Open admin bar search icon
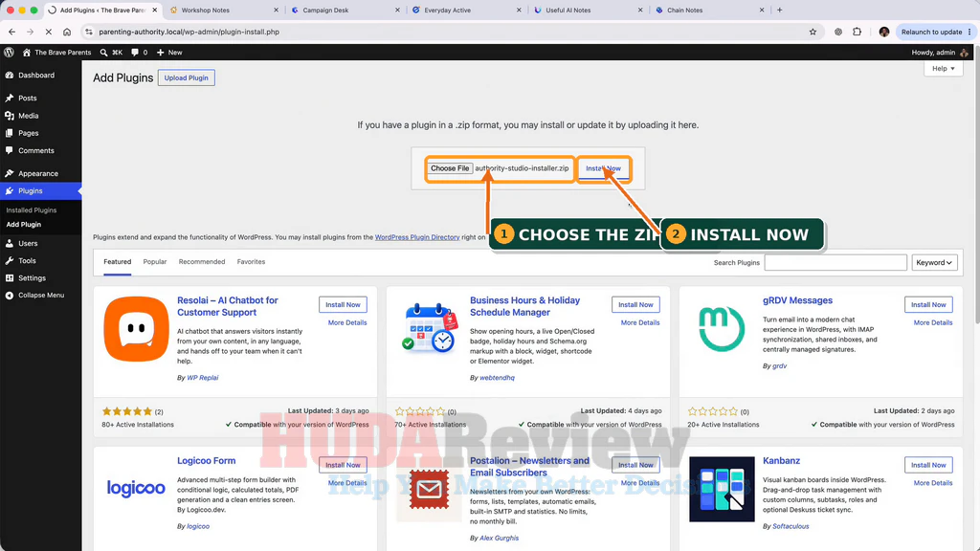This screenshot has height=551, width=980. 103,53
